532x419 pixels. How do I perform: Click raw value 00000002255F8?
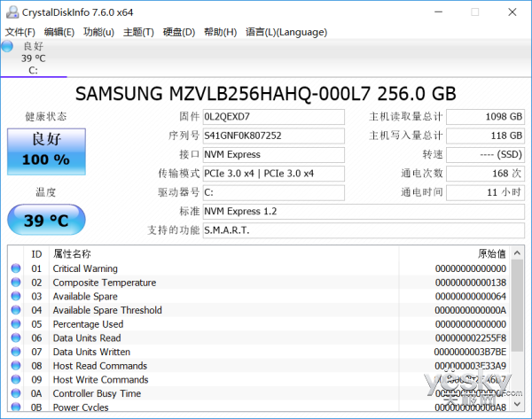tap(471, 338)
